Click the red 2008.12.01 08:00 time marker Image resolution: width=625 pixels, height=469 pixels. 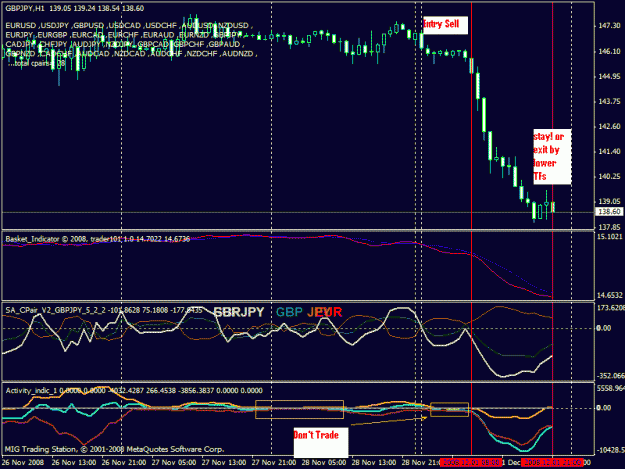coord(471,463)
